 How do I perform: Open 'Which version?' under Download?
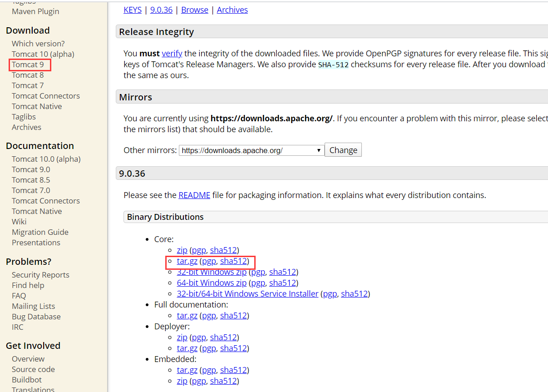click(38, 44)
